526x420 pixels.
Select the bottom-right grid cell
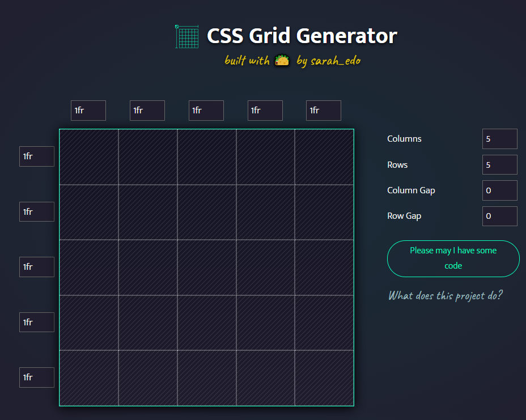pos(324,378)
